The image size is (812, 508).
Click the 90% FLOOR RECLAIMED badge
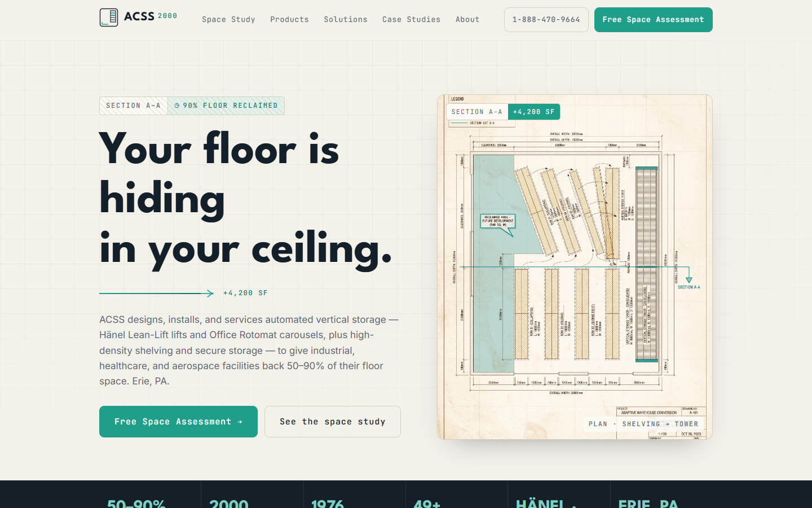(226, 106)
